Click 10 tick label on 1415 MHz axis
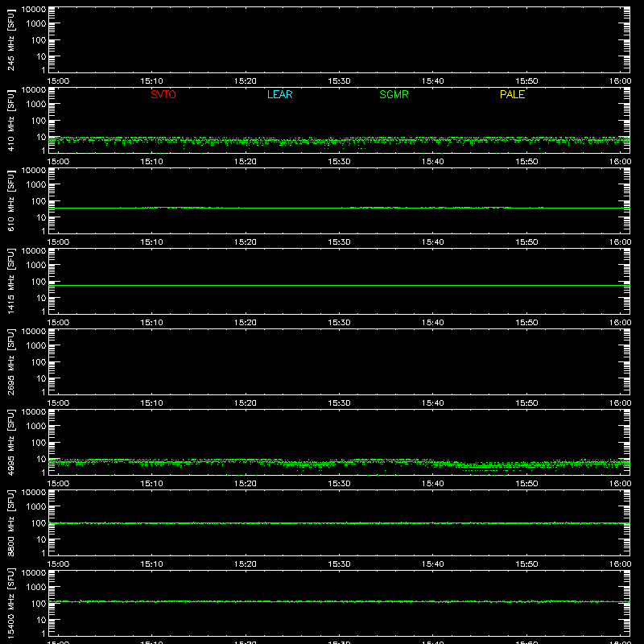The width and height of the screenshot is (644, 644). pyautogui.click(x=41, y=298)
